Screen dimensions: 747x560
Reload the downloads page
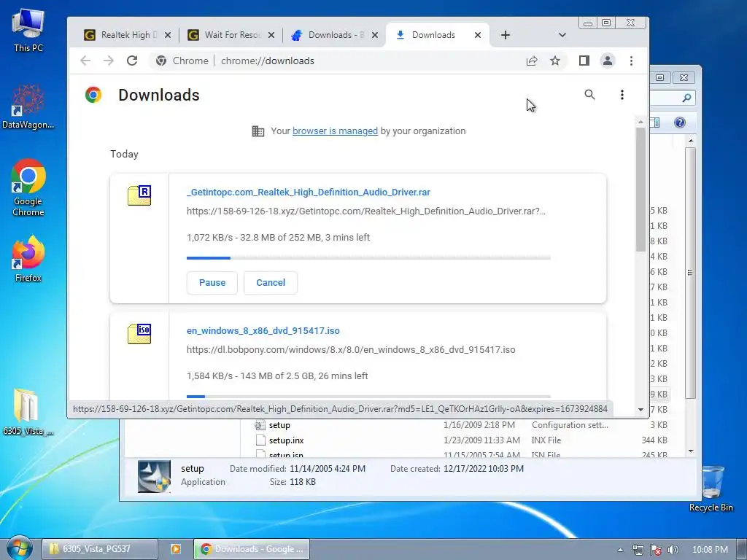(132, 61)
